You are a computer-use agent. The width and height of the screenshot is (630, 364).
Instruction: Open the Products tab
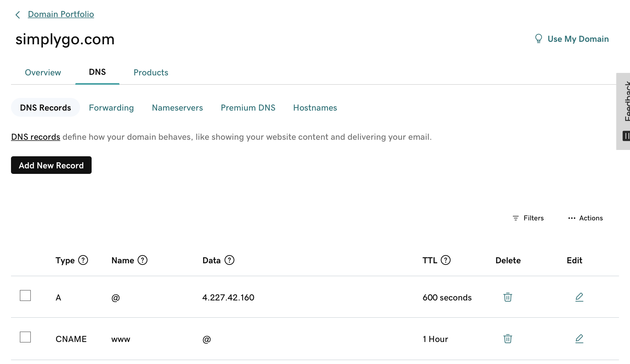[x=151, y=72]
